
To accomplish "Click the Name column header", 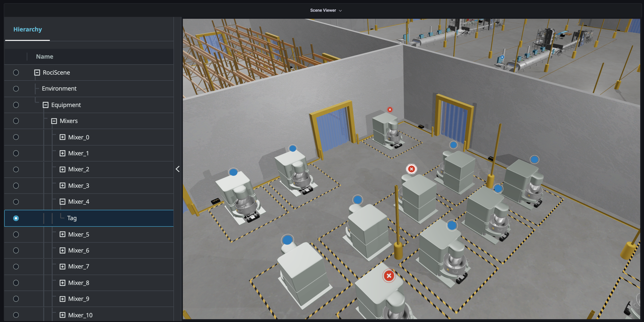I will point(44,57).
